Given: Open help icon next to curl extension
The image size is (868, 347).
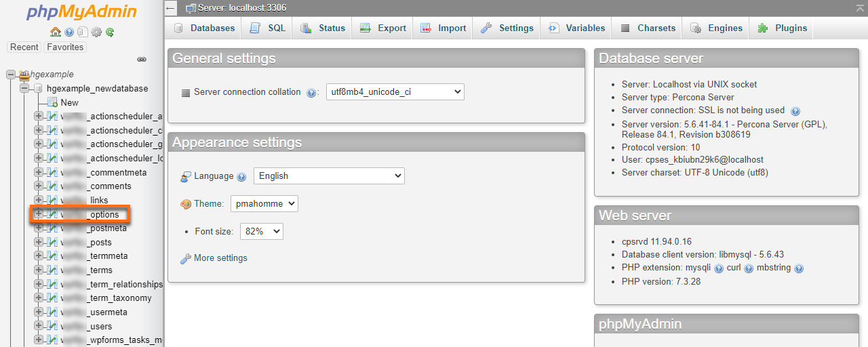Looking at the screenshot, I should click(749, 268).
